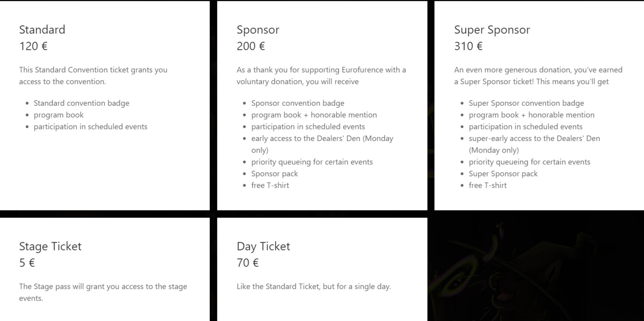Click the Standard ticket title
This screenshot has height=321, width=644.
pos(42,30)
